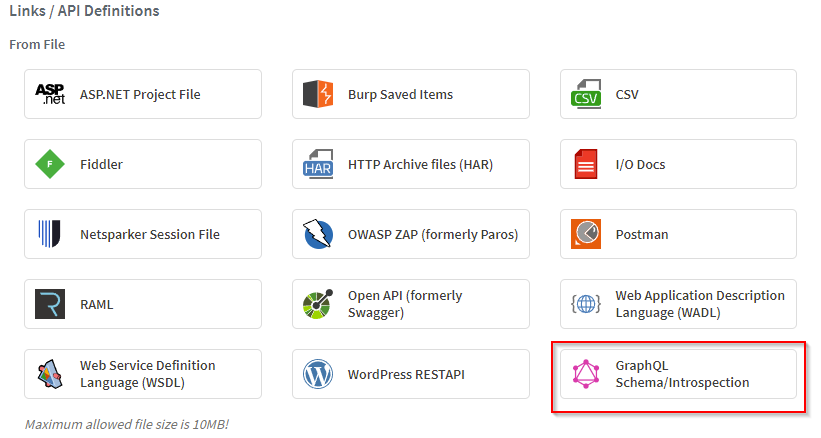Click the Links / API Definitions heading
This screenshot has height=438, width=821.
click(x=84, y=10)
